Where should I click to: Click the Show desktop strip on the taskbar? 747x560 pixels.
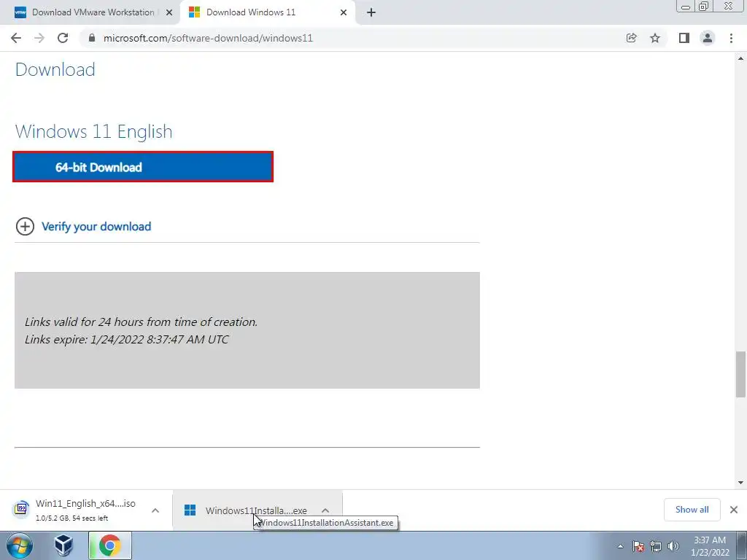[x=742, y=545]
